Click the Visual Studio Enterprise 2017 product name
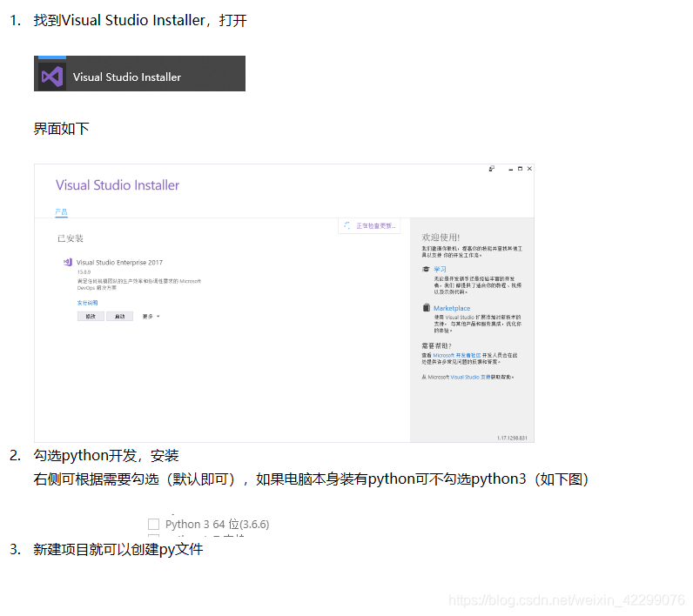The image size is (693, 616). 119,262
